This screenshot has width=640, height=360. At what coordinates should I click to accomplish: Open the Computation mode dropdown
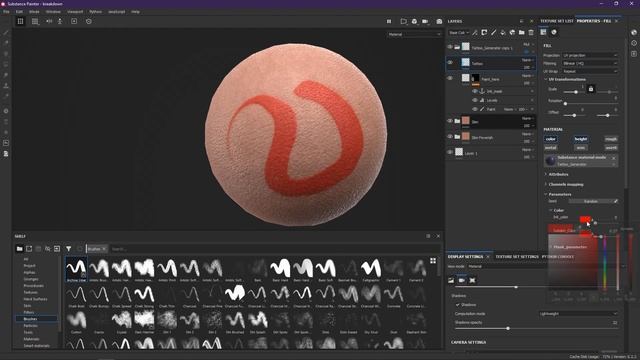[x=578, y=314]
